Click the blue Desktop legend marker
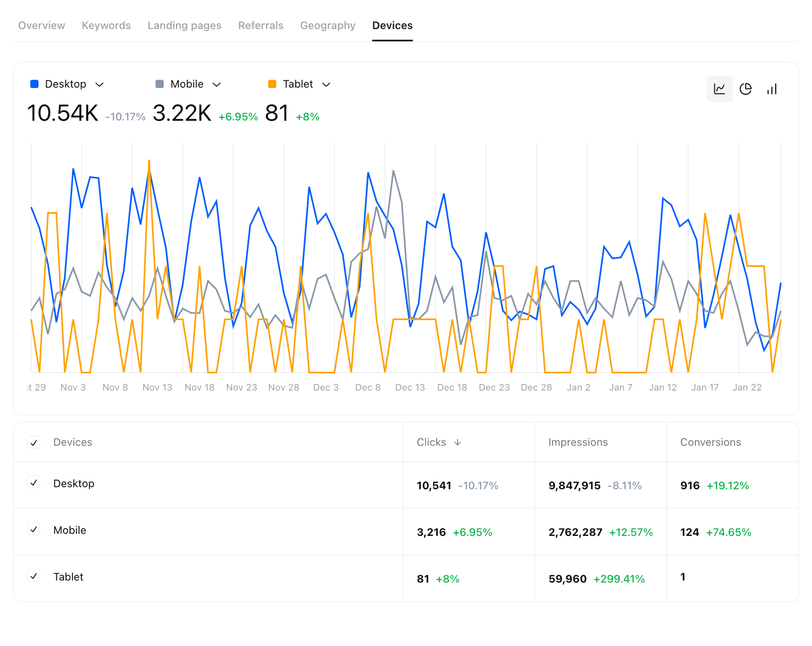812x646 pixels. (x=34, y=84)
